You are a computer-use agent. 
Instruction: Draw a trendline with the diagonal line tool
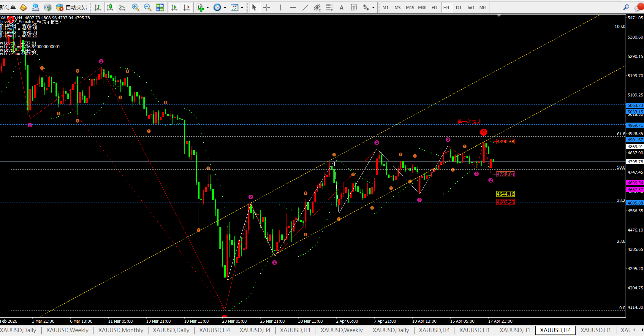[x=305, y=7]
